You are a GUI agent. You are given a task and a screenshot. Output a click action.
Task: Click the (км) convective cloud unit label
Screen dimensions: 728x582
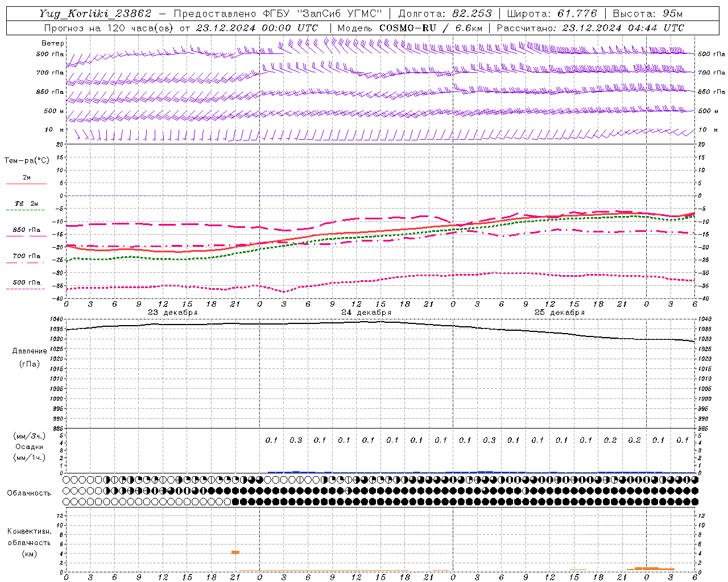coord(30,554)
